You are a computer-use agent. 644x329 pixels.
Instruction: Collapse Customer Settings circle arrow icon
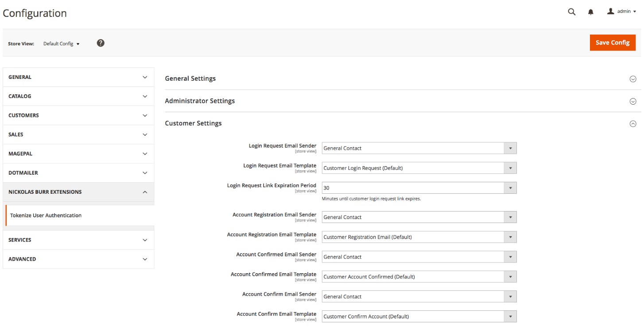[x=632, y=124]
